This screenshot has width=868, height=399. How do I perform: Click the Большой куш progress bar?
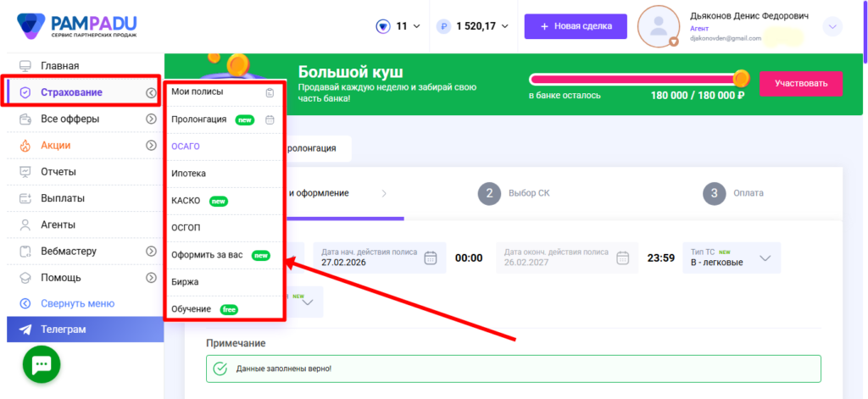(x=637, y=79)
